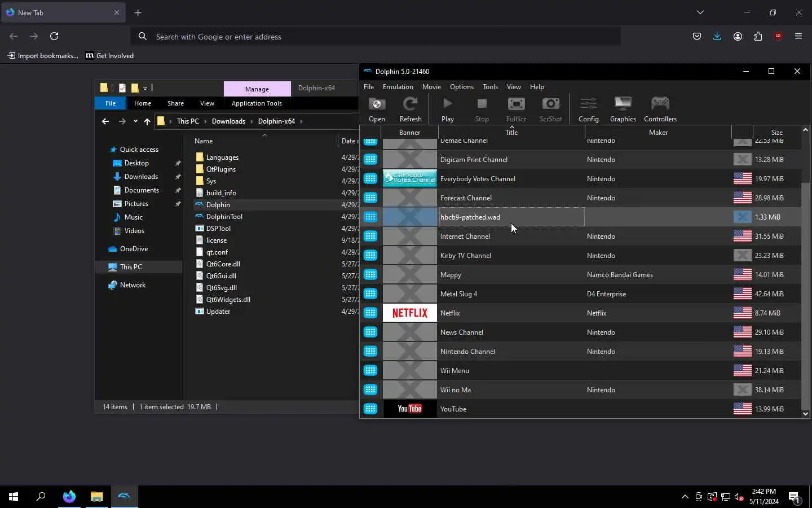Sort games by the Maker column header

click(x=658, y=132)
